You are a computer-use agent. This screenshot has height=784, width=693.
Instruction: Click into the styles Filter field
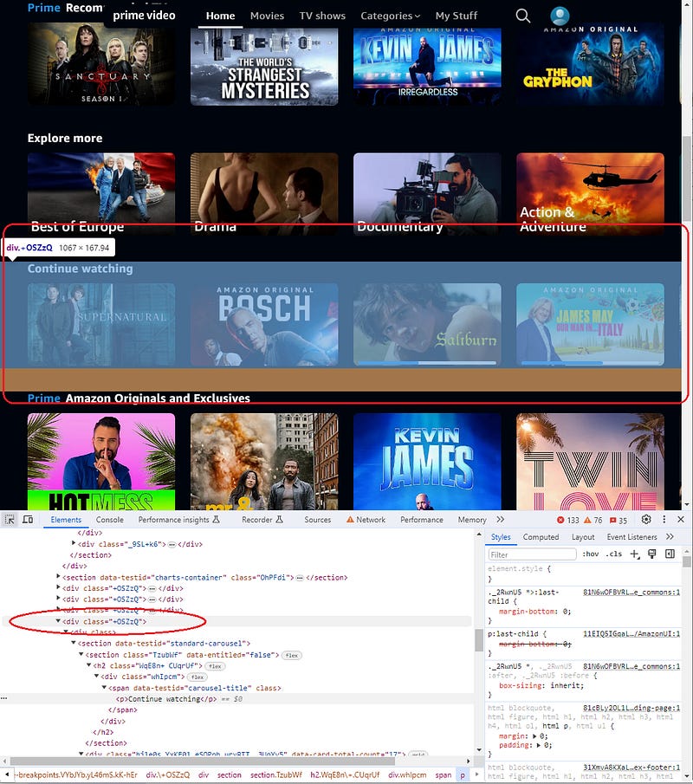tap(532, 554)
